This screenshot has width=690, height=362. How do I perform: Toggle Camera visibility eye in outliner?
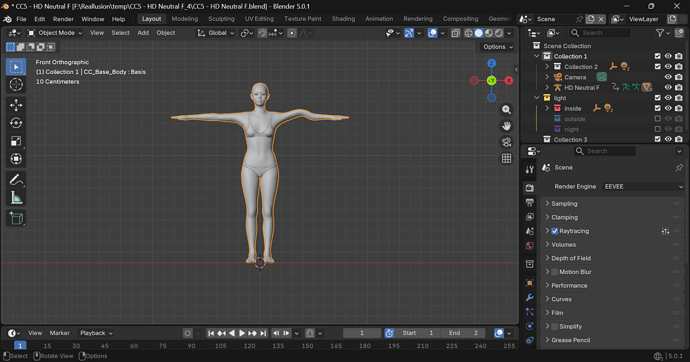[x=668, y=77]
